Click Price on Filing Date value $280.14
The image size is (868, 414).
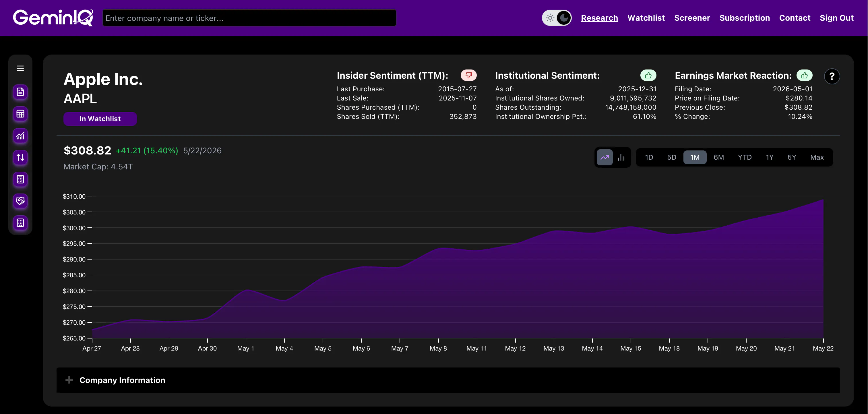pyautogui.click(x=799, y=98)
